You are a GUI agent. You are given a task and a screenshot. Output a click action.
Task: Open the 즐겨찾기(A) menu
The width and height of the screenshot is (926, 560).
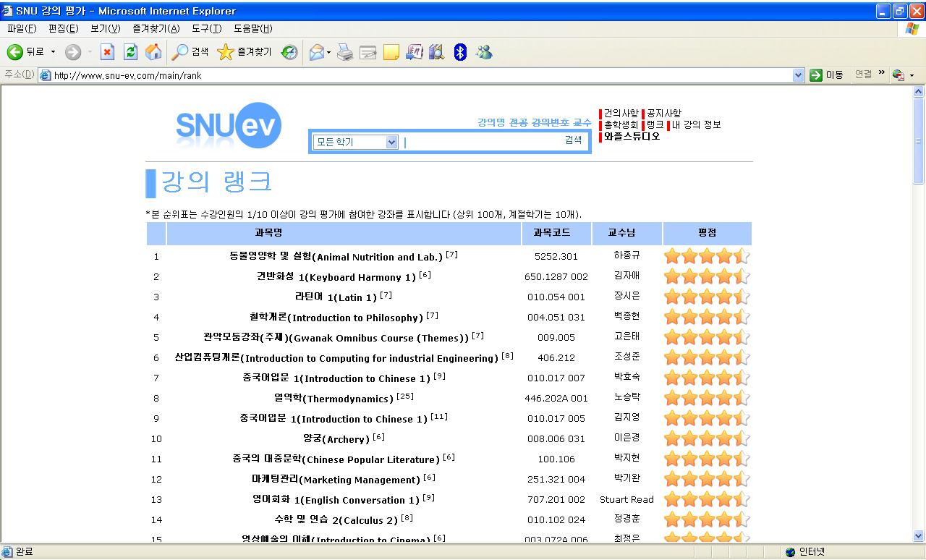(156, 28)
